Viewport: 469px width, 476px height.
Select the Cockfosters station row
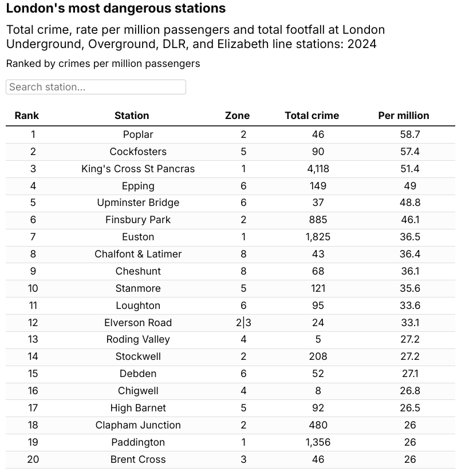231,152
